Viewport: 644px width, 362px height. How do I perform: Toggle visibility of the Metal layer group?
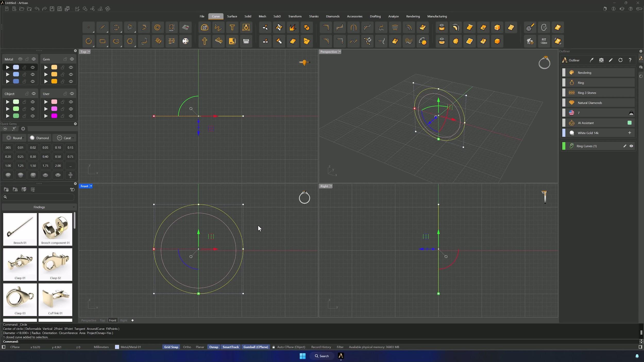(34, 59)
